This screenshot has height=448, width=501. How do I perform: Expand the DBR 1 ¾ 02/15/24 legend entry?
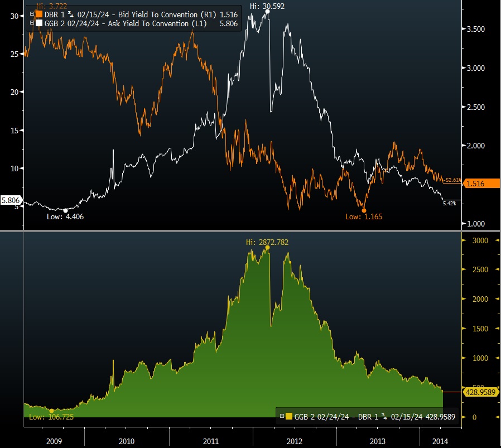click(x=32, y=14)
